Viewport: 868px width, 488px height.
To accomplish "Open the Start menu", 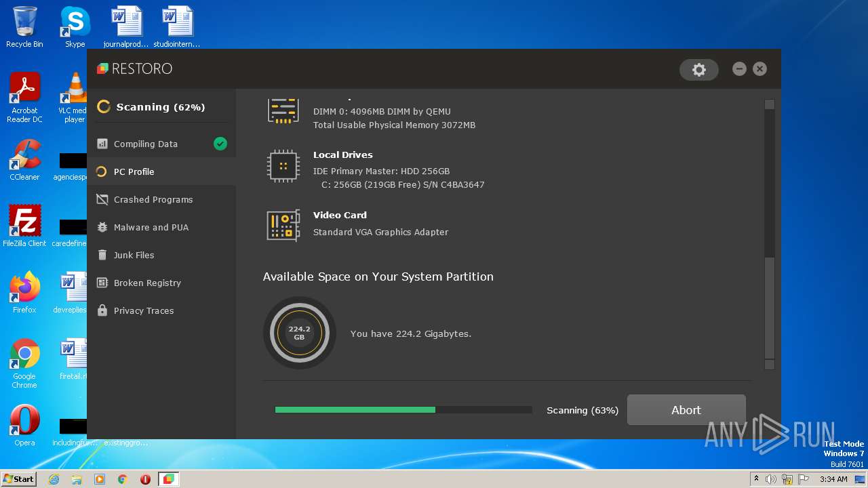I will [19, 479].
